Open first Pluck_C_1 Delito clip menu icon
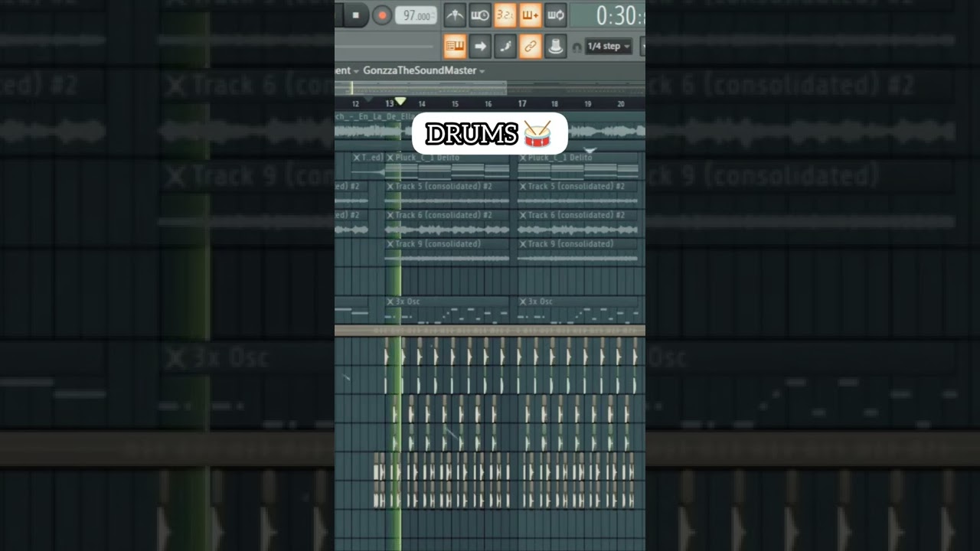 [x=390, y=158]
